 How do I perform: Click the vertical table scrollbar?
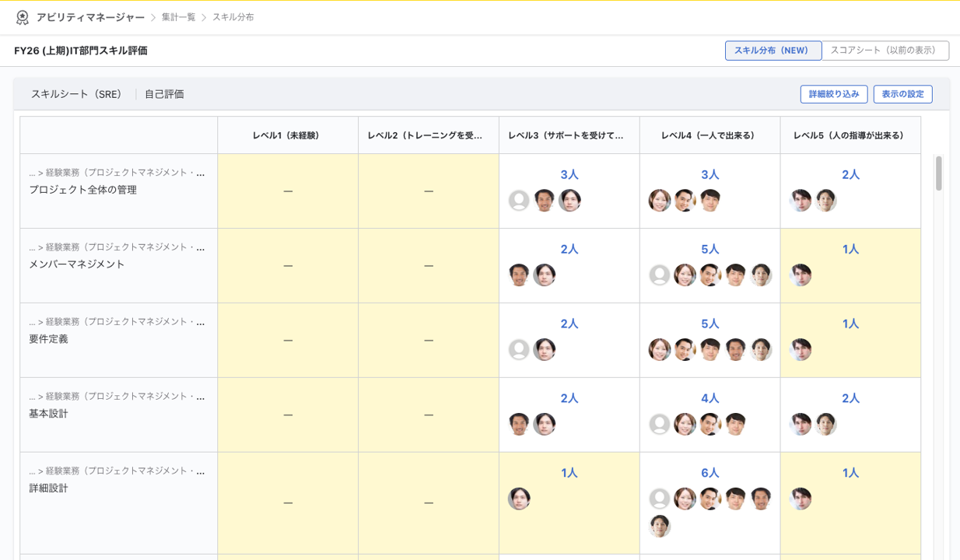938,173
